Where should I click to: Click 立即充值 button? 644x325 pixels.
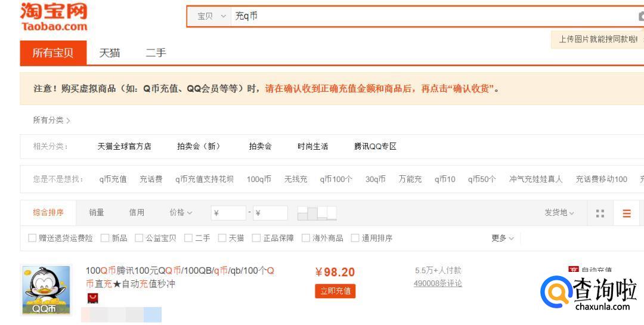coord(335,291)
